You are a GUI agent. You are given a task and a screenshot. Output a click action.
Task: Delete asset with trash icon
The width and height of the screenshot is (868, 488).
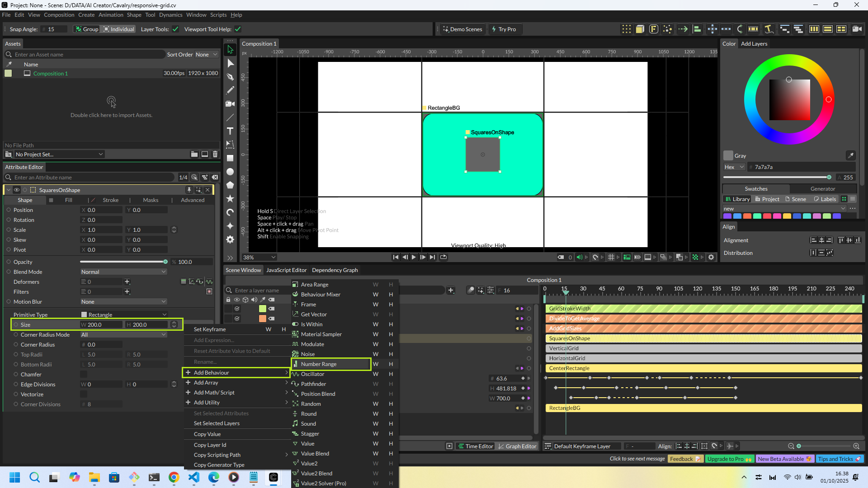click(215, 154)
